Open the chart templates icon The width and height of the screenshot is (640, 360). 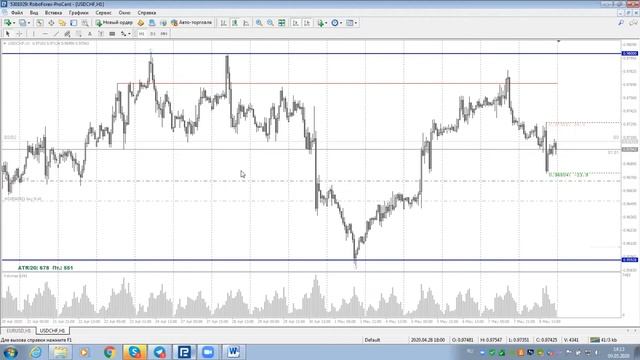click(x=349, y=23)
